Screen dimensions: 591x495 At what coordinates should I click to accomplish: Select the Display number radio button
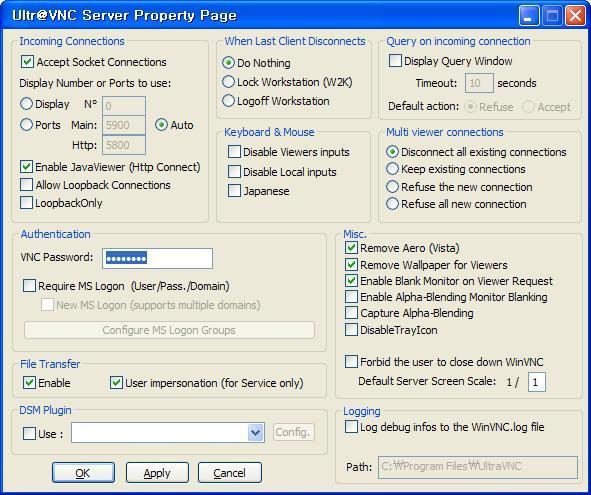(26, 104)
